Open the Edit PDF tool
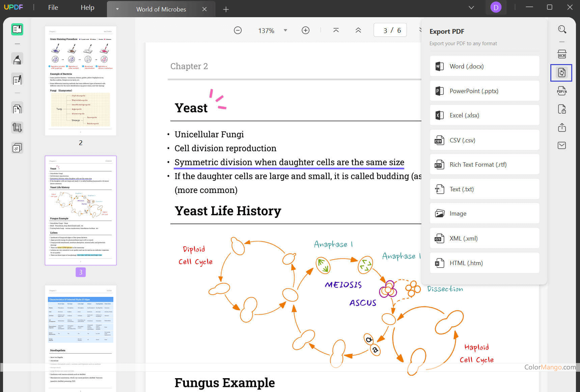The height and width of the screenshot is (392, 580). point(17,80)
